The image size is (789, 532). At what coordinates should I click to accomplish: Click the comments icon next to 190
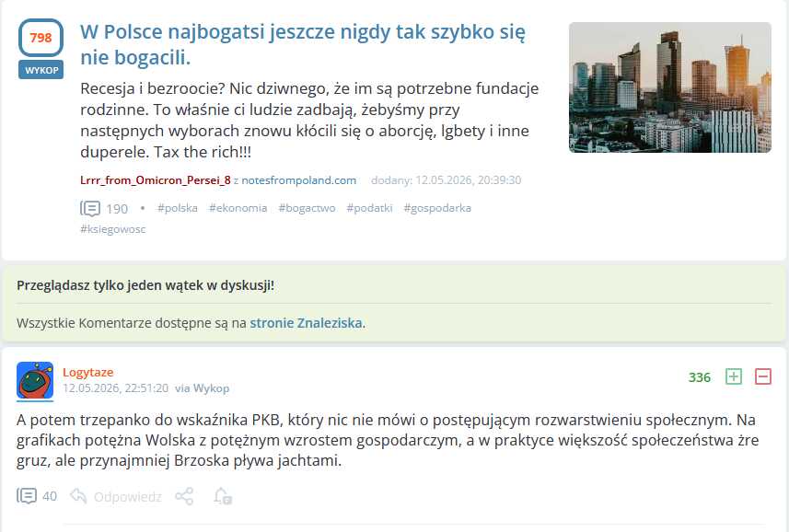(x=90, y=208)
